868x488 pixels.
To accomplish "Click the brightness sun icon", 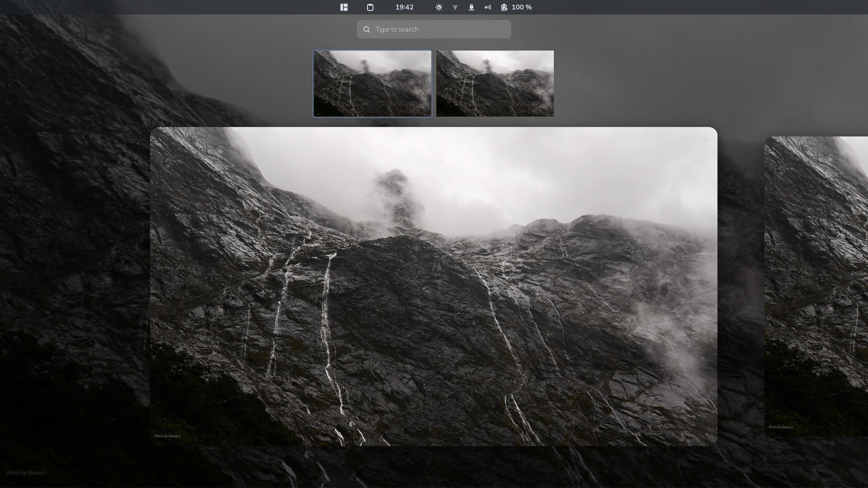I will [439, 7].
